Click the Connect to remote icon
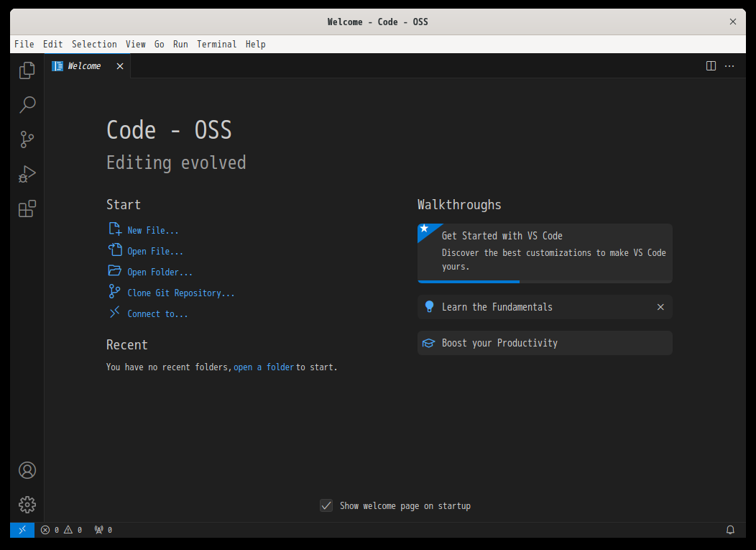756x550 pixels. pyautogui.click(x=115, y=313)
